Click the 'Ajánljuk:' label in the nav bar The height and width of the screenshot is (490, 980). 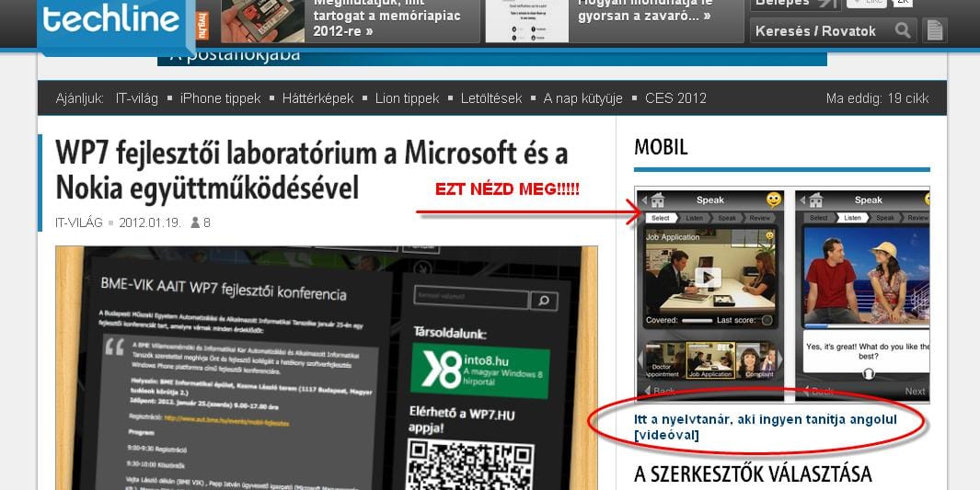point(79,98)
